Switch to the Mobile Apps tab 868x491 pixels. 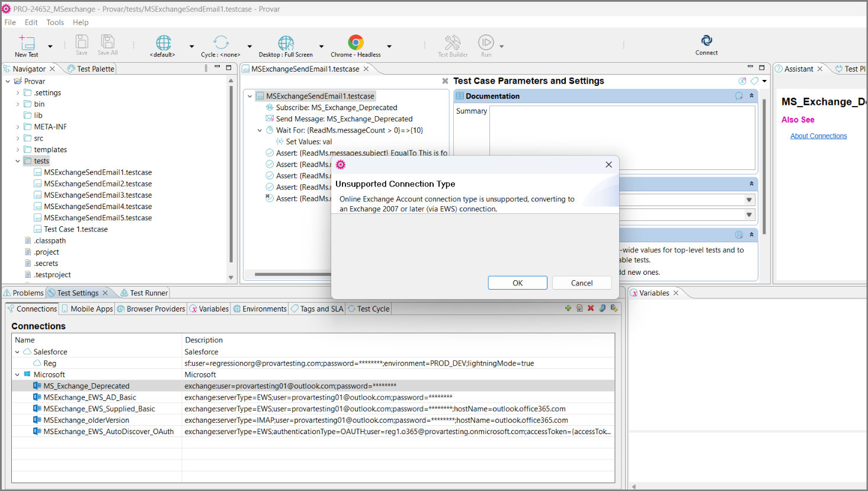(87, 309)
